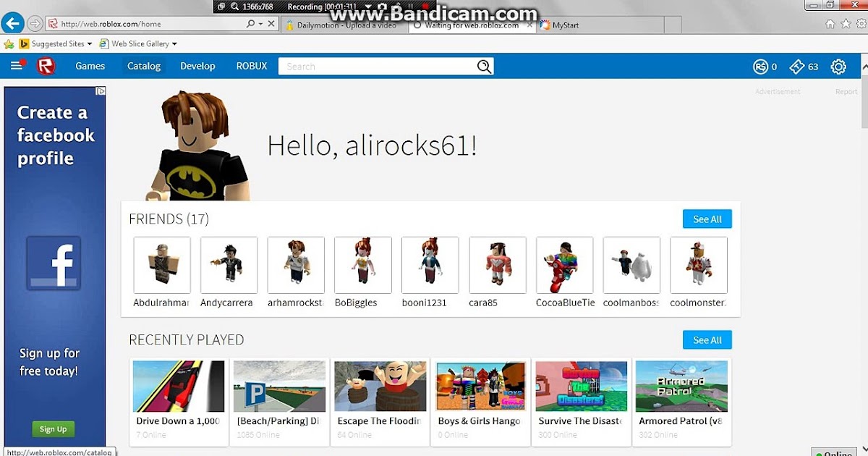Screen dimensions: 868x456
Task: Open the Games menu item
Action: click(90, 66)
